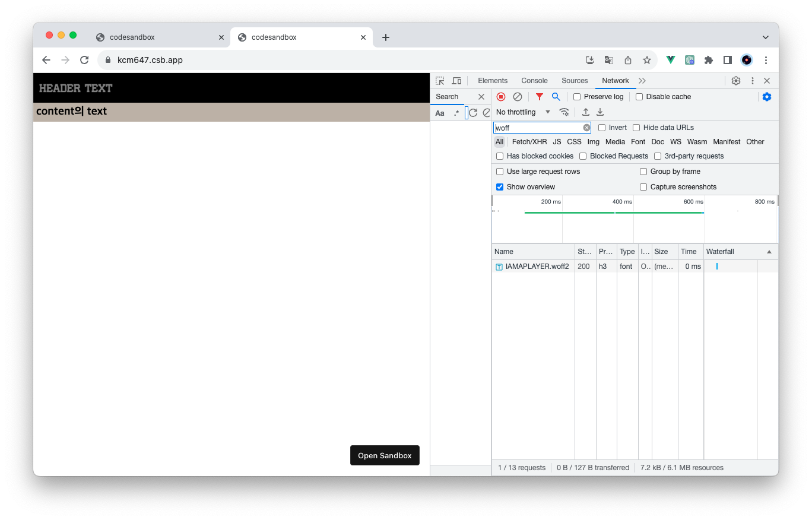Select the Network tab
Screen dimensions: 812x520
(x=616, y=81)
